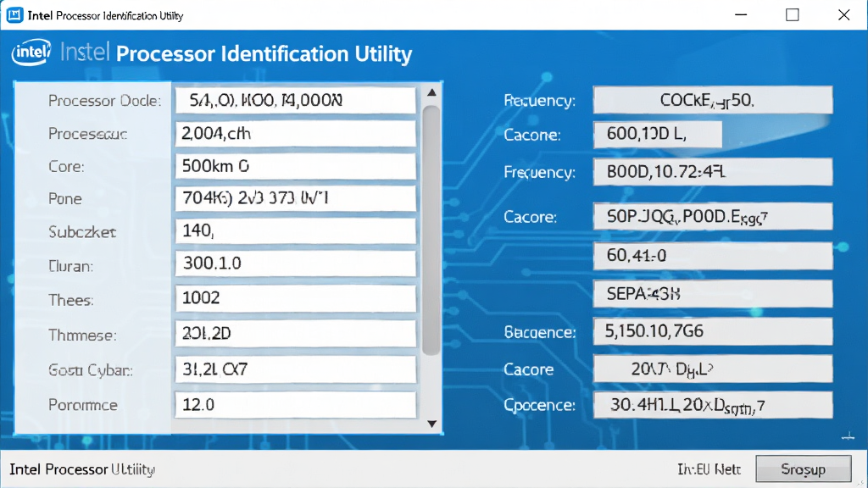This screenshot has width=868, height=488.
Task: Select the Gosti Cybar value field
Action: [296, 369]
